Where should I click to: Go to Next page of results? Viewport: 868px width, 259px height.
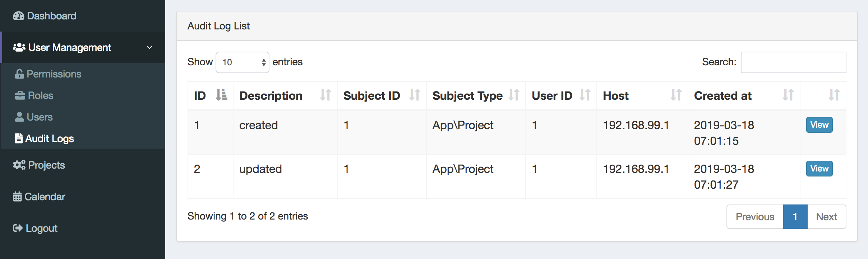(x=826, y=217)
